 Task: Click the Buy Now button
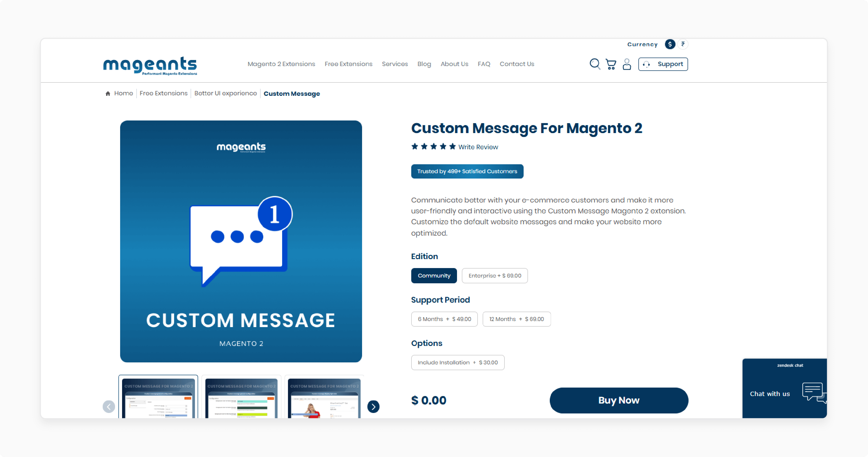click(619, 400)
